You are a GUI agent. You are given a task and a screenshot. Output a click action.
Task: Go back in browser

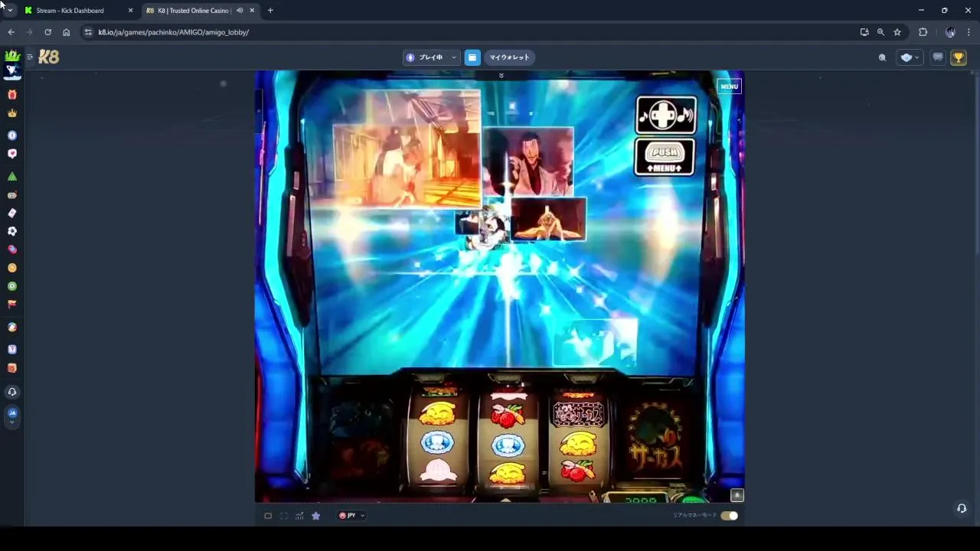11,32
